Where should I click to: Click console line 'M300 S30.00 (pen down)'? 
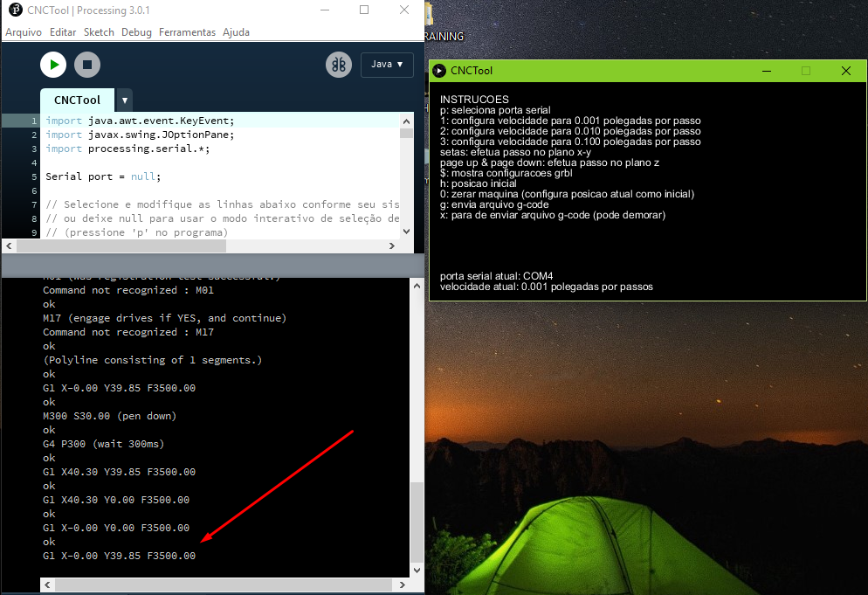click(110, 416)
